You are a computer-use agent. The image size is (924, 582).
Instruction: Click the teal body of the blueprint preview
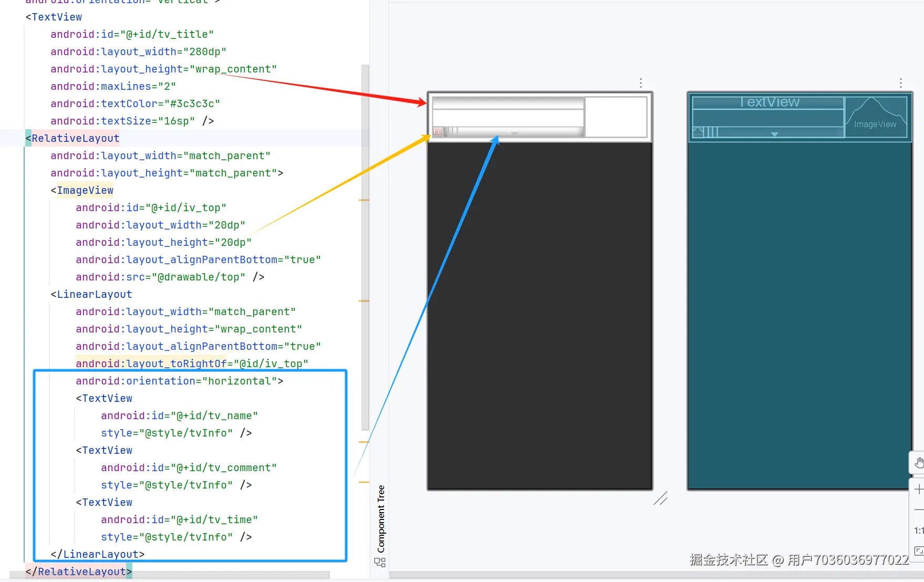pyautogui.click(x=799, y=315)
